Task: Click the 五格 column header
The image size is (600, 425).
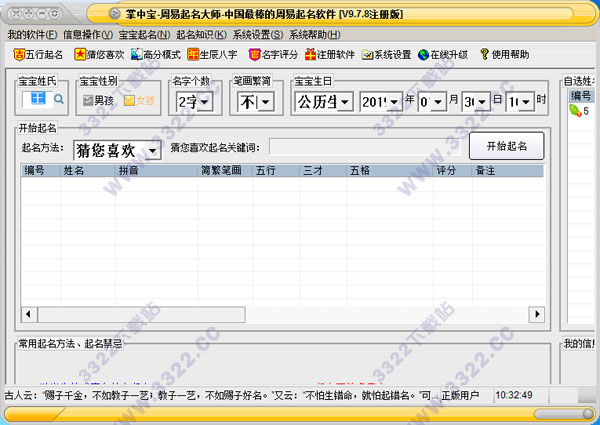Action: pyautogui.click(x=390, y=170)
